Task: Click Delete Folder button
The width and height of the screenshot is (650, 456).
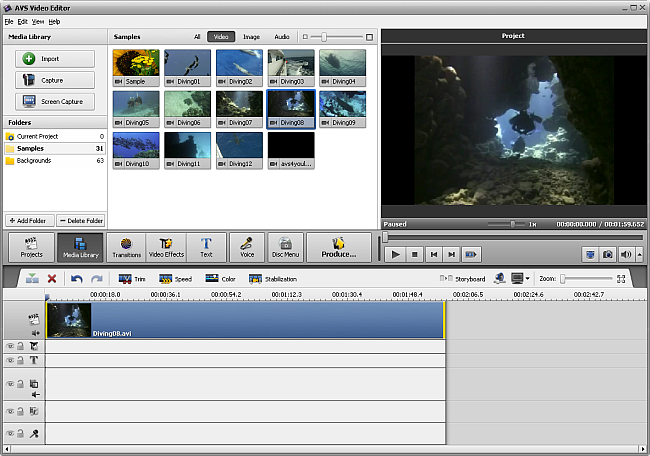Action: tap(81, 221)
